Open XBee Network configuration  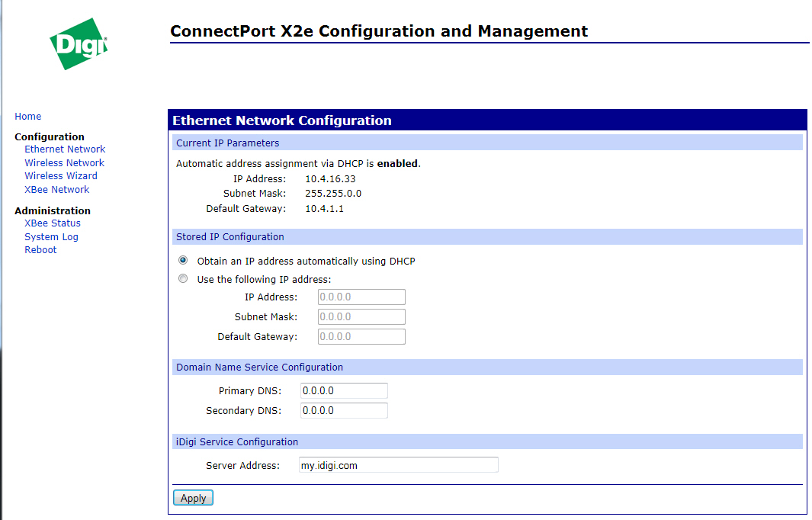tap(57, 190)
